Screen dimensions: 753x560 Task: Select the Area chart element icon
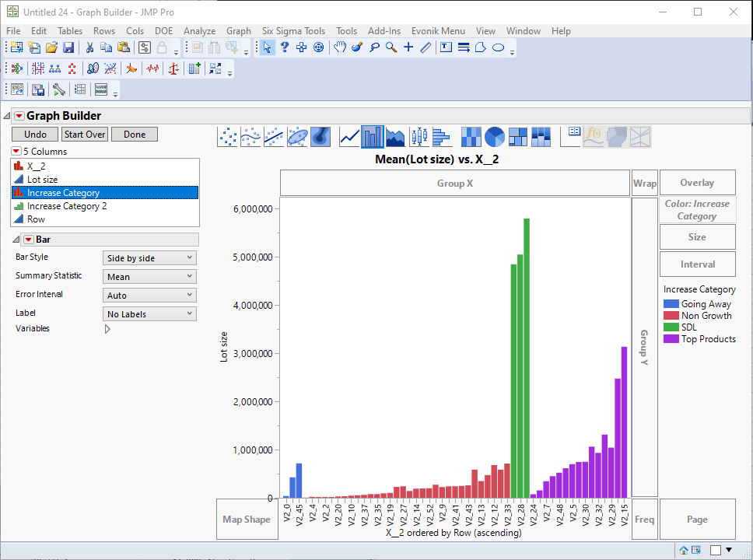396,137
